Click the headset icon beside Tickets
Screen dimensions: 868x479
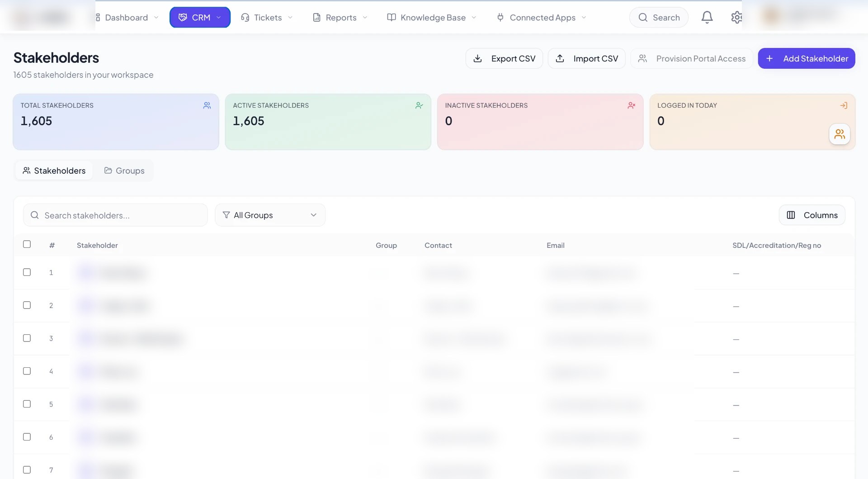pyautogui.click(x=245, y=17)
